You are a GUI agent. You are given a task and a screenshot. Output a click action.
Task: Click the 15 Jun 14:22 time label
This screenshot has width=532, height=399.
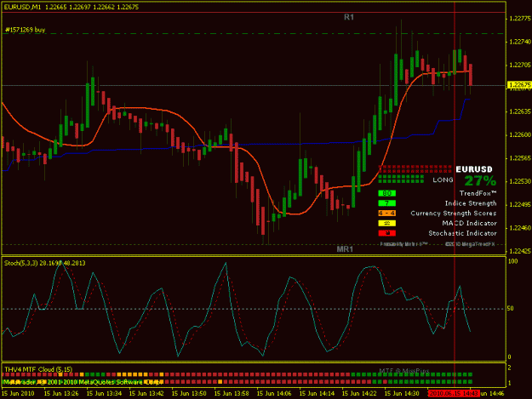coord(359,394)
